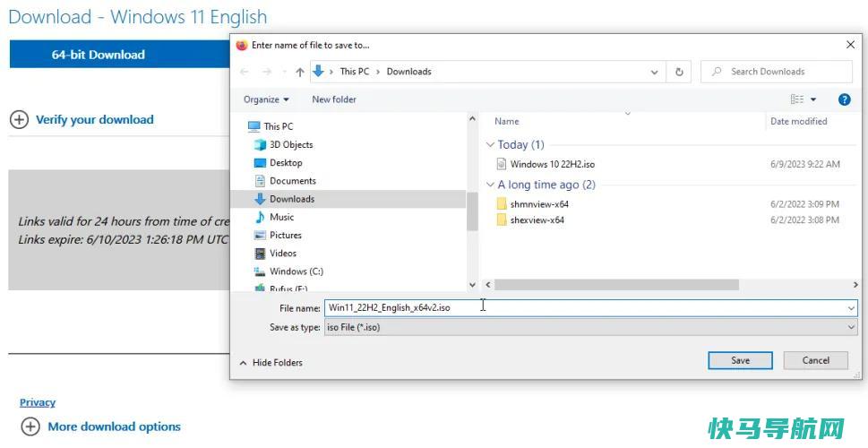Click the file list scroll right arrow
Viewport: 868px width, 448px height.
click(x=855, y=285)
